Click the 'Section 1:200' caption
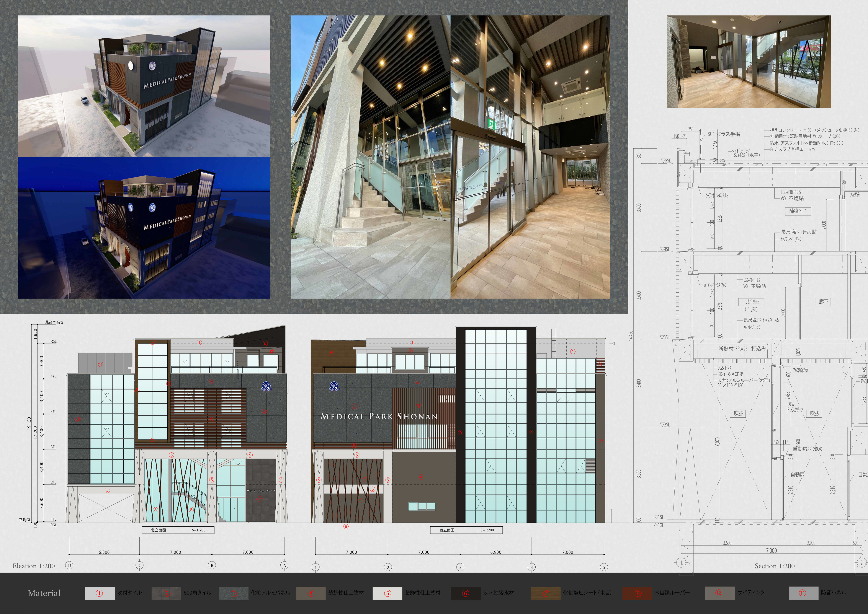This screenshot has height=614, width=868. point(775,566)
